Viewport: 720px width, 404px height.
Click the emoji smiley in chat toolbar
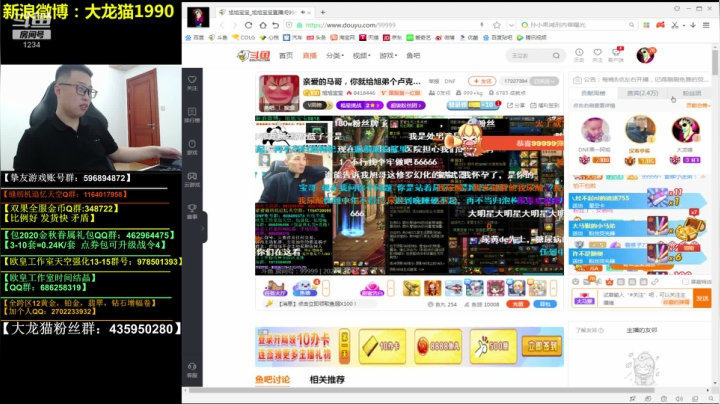click(x=576, y=281)
